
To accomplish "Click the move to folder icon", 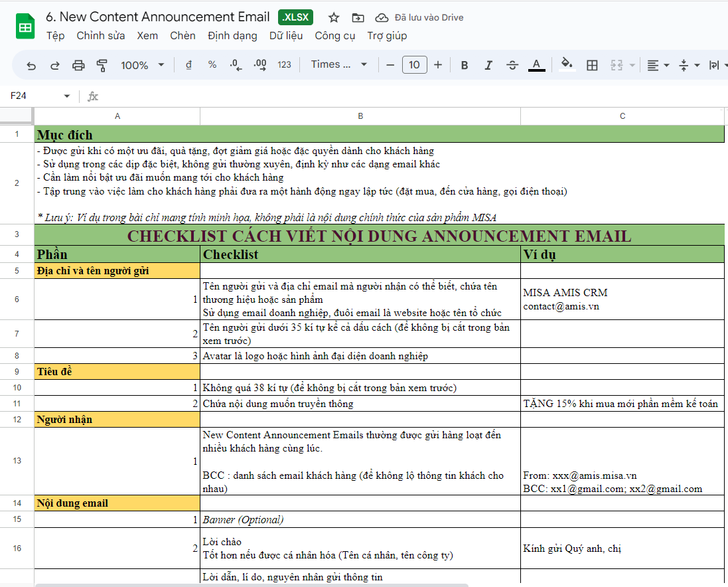I will pos(358,18).
